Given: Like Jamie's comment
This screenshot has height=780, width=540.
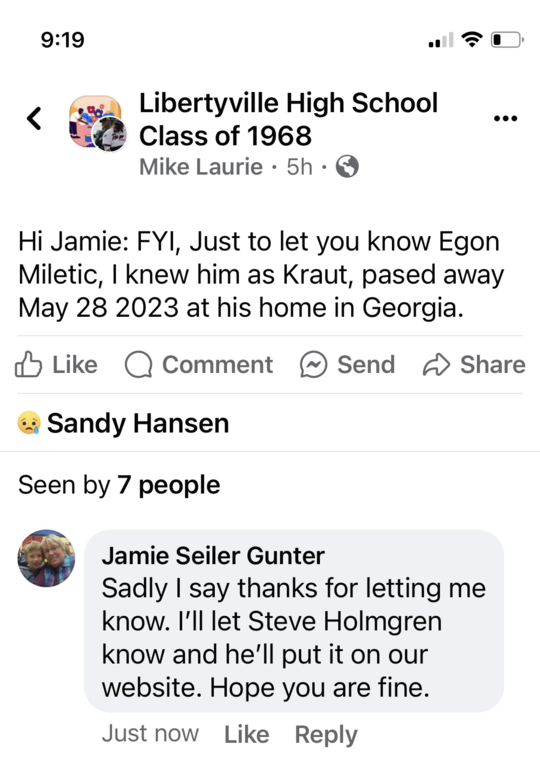Looking at the screenshot, I should coord(247,734).
